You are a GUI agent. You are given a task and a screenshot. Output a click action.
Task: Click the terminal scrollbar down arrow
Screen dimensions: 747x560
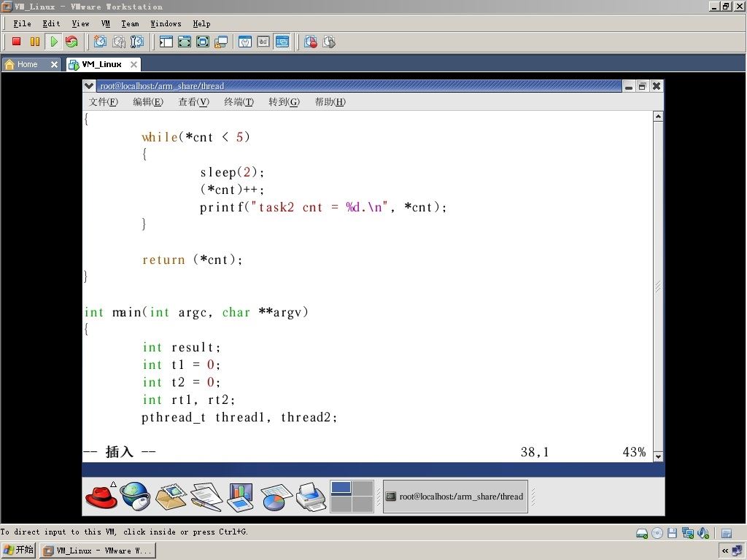(x=658, y=456)
